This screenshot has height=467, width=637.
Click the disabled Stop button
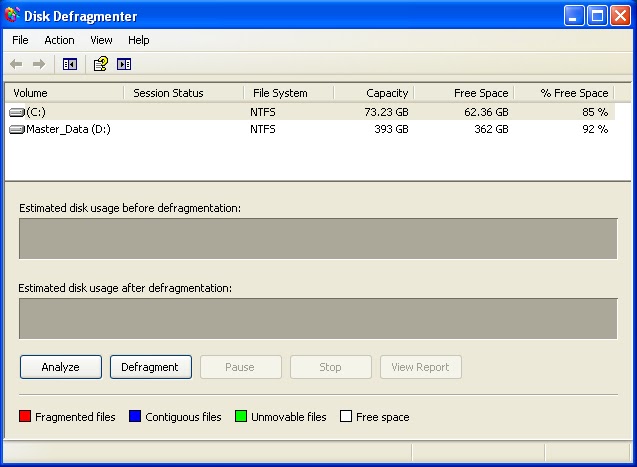[331, 367]
